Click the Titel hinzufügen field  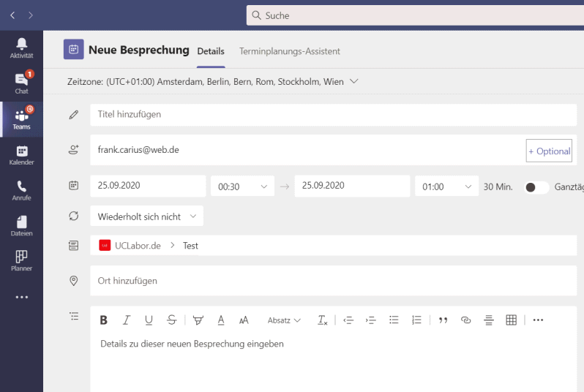tap(333, 115)
